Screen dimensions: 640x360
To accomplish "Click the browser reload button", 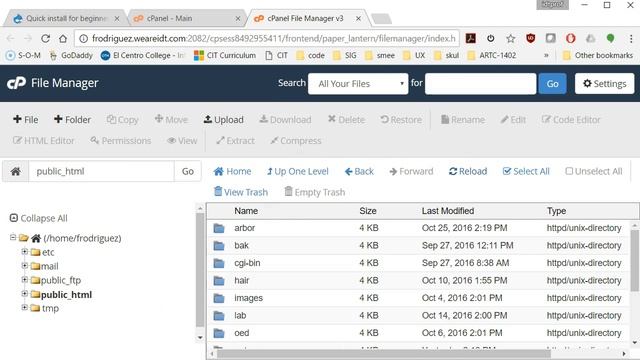I will tap(45, 38).
